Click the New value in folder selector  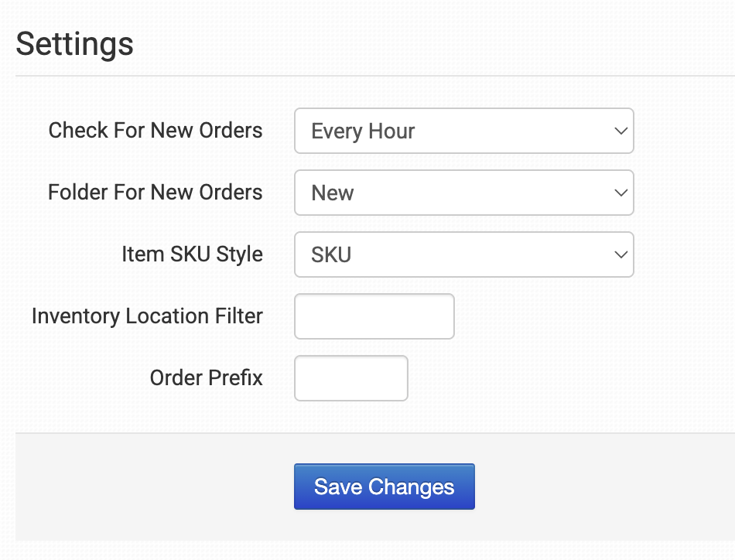pos(333,193)
